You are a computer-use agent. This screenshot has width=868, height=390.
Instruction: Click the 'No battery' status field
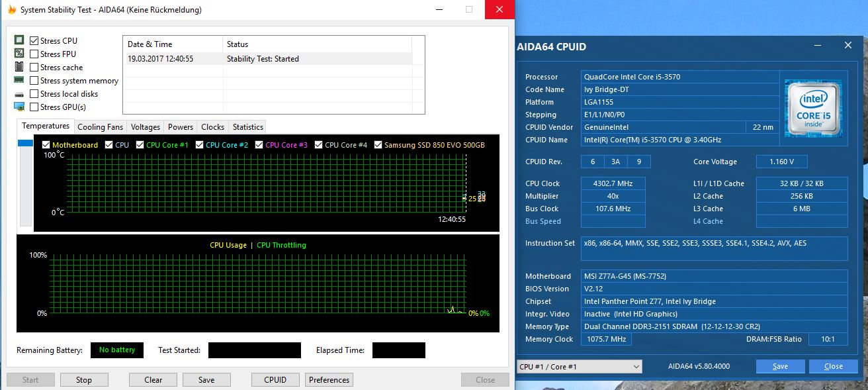click(117, 350)
